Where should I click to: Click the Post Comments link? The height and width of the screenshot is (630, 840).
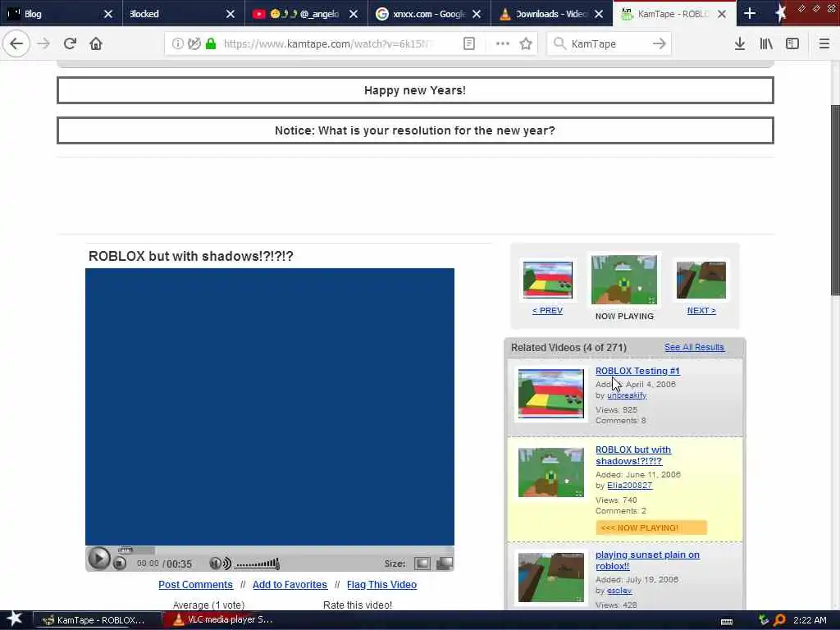195,584
